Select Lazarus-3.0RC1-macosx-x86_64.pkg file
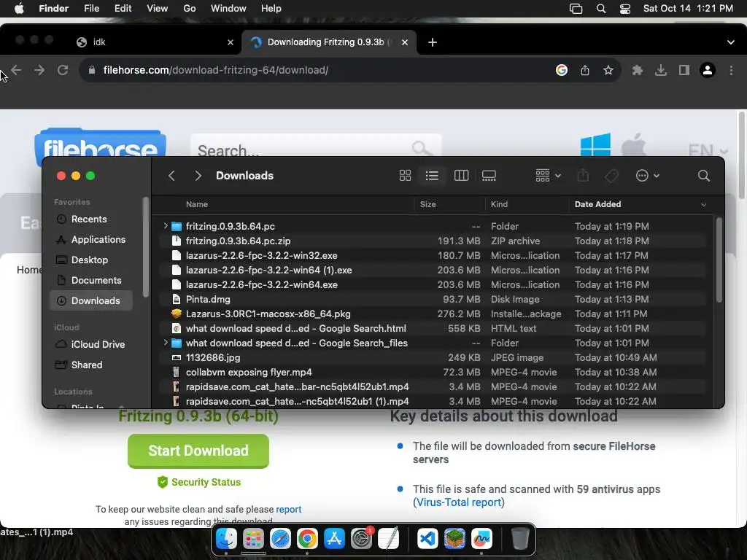This screenshot has width=747, height=560. point(433,314)
